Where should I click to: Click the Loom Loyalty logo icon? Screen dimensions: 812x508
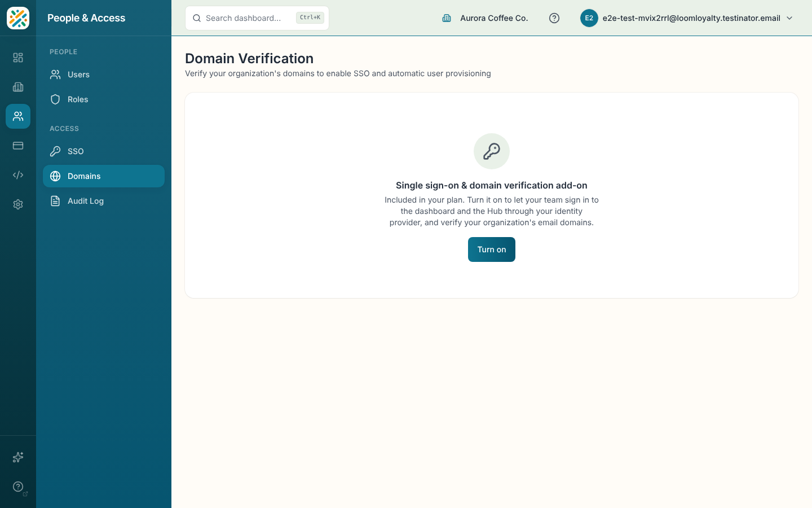(18, 18)
